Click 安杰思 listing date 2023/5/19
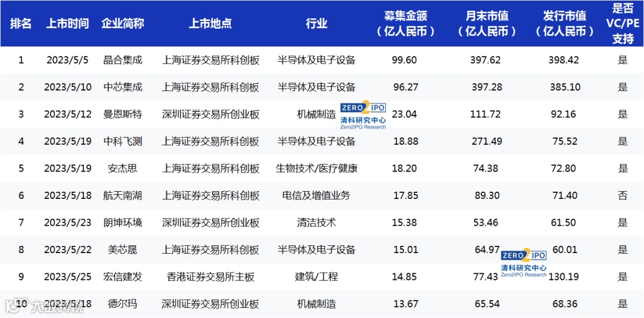Image resolution: width=644 pixels, height=318 pixels. point(68,169)
